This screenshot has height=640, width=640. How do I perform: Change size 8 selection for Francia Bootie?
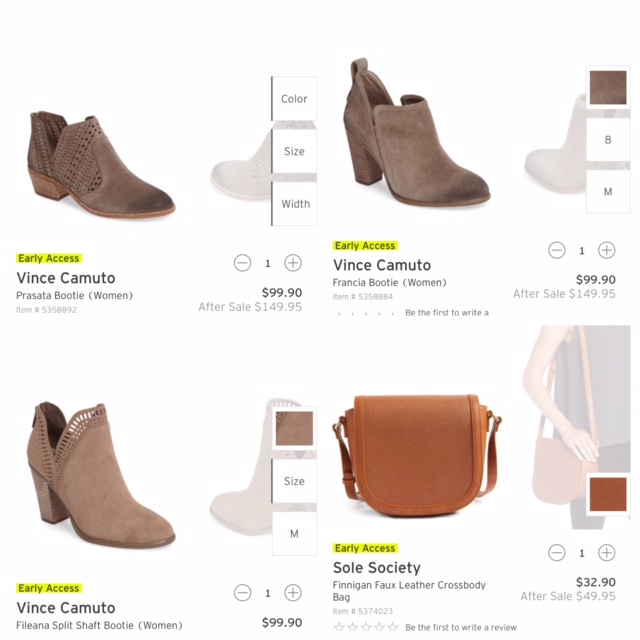[x=608, y=140]
